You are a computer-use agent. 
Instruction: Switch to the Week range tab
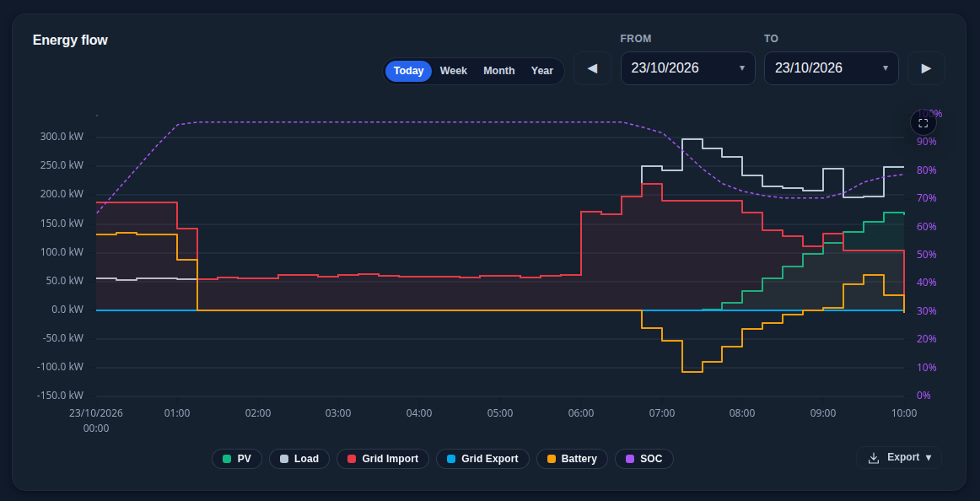click(x=454, y=71)
